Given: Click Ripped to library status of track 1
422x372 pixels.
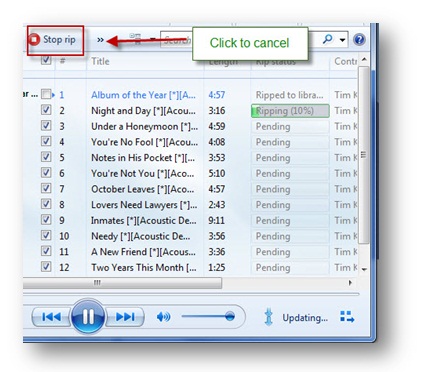Looking at the screenshot, I should pyautogui.click(x=289, y=95).
